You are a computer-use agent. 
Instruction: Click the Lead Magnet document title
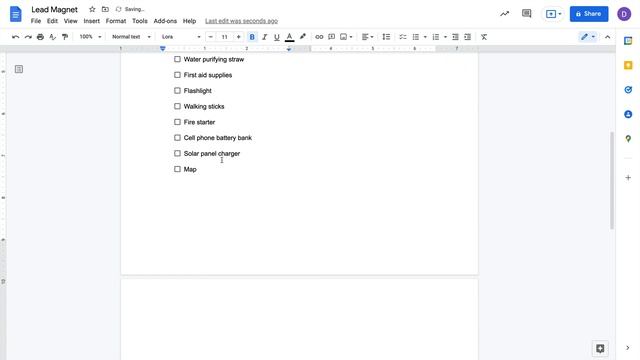[x=54, y=9]
